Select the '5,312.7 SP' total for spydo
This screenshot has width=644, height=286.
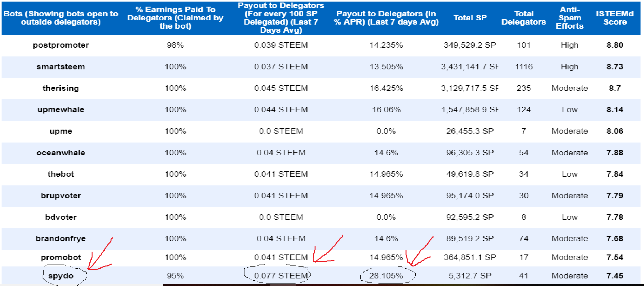tap(470, 276)
